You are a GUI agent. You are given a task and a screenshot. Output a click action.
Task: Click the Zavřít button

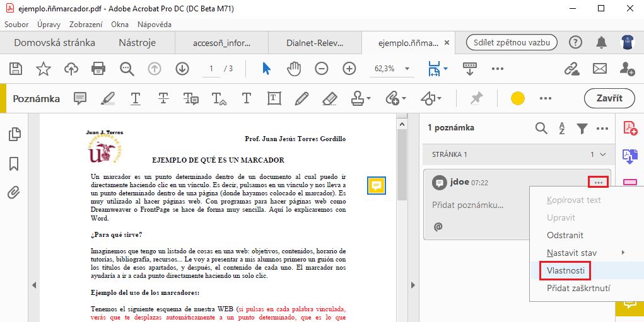coord(608,98)
